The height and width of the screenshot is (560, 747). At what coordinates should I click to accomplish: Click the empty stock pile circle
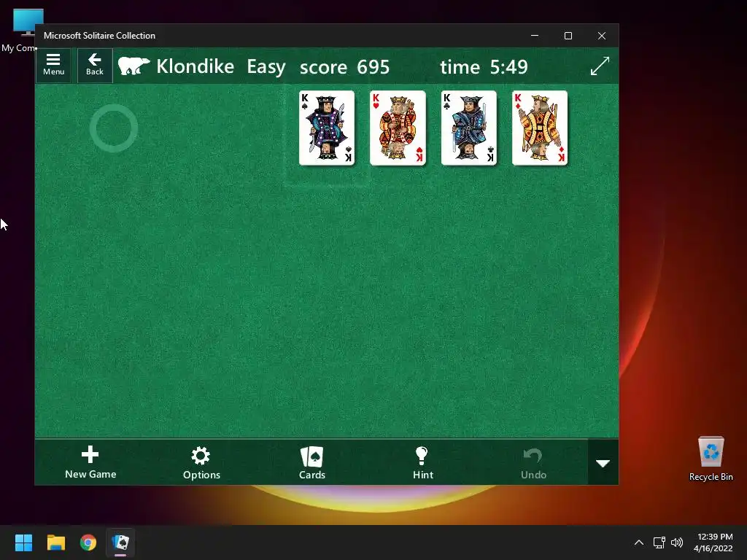click(114, 128)
